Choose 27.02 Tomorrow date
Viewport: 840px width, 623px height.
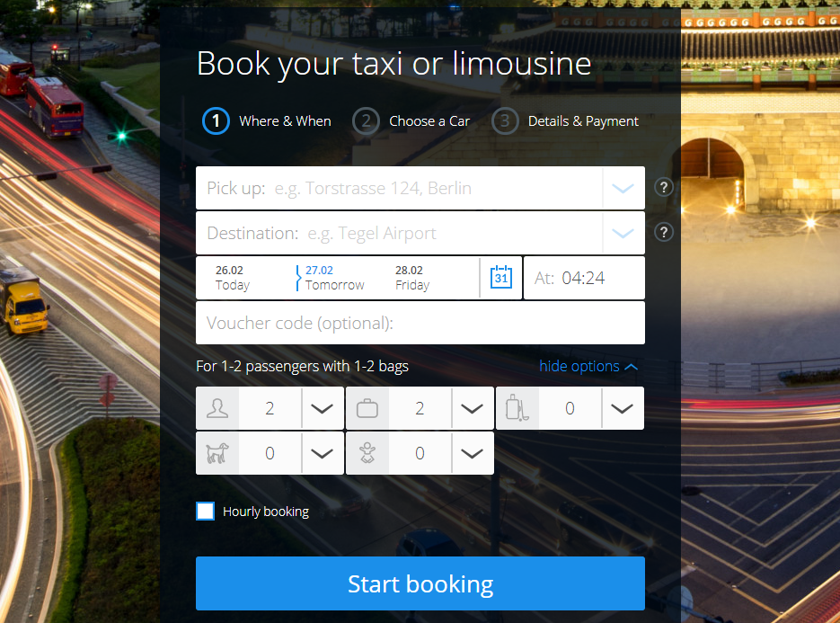(x=334, y=278)
